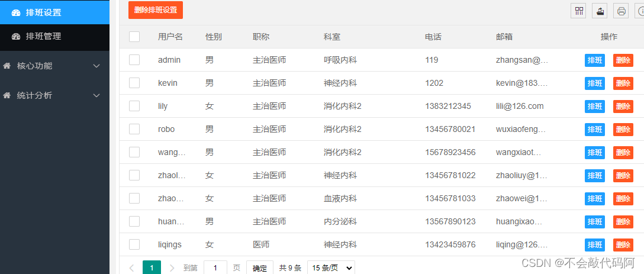Check the liqings row checkbox
The image size is (644, 274).
click(x=134, y=245)
